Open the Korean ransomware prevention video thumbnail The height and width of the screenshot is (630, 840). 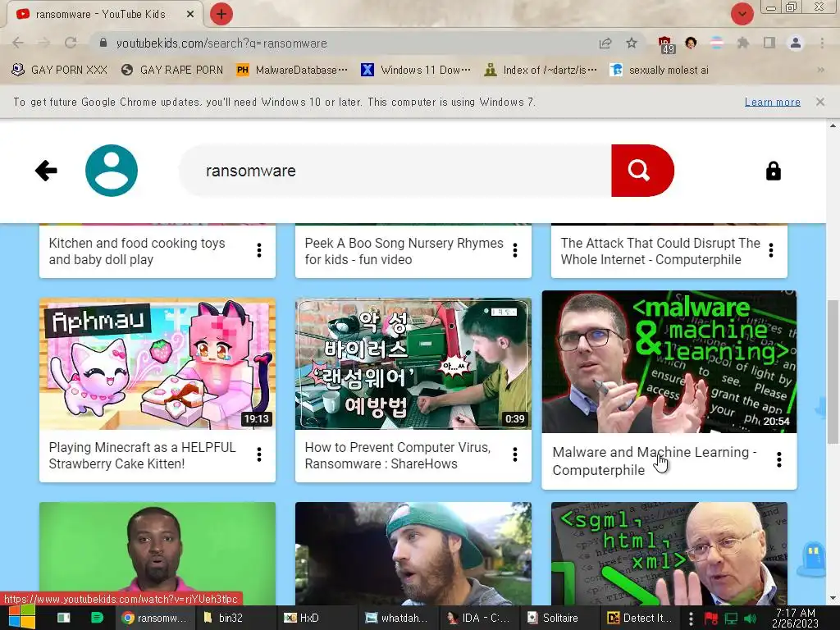pyautogui.click(x=413, y=363)
